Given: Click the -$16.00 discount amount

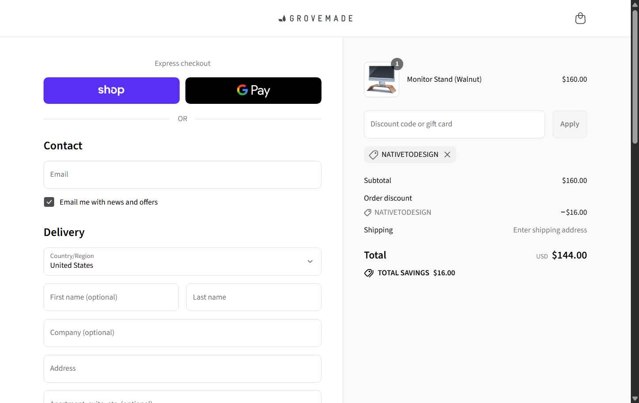Looking at the screenshot, I should (574, 212).
